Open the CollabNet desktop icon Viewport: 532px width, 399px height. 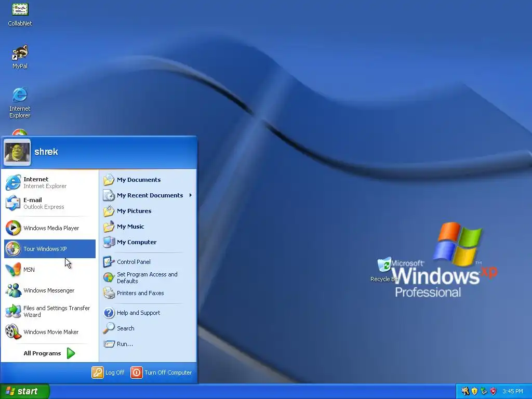pyautogui.click(x=20, y=14)
